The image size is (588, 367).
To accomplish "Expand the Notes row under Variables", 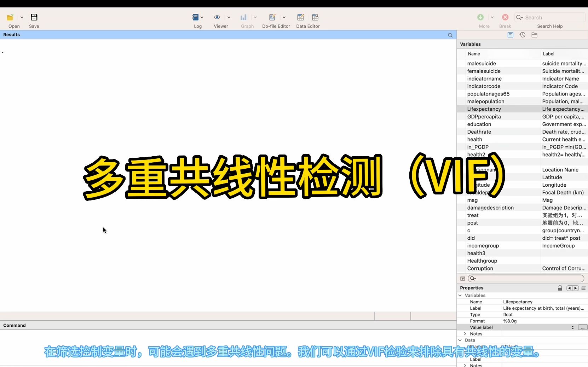I will tap(465, 334).
